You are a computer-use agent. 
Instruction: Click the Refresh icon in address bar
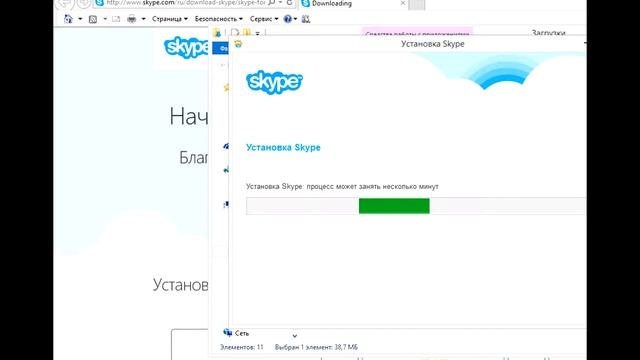(x=289, y=3)
